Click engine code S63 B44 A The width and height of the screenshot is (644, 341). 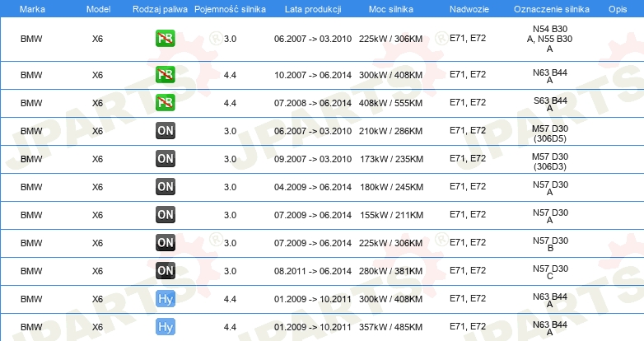pyautogui.click(x=549, y=104)
